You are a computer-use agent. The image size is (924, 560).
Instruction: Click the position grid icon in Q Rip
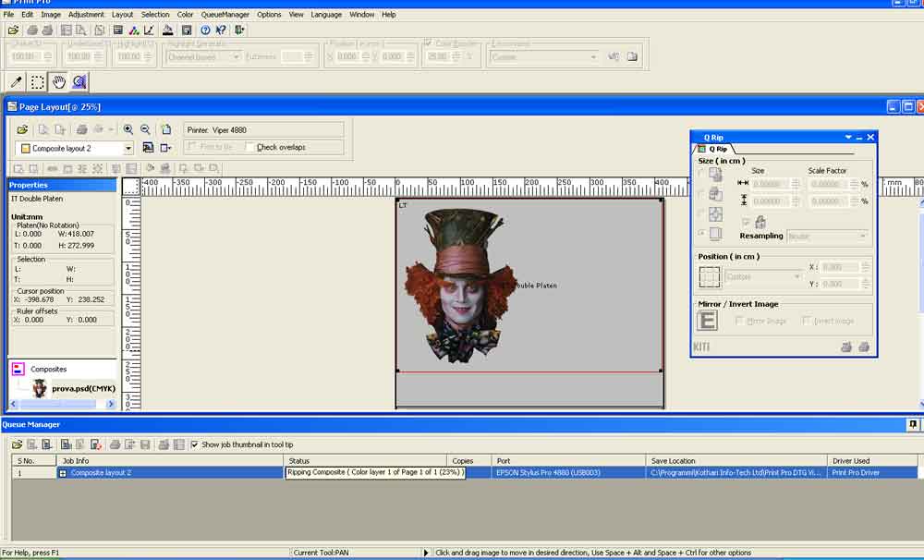click(710, 276)
